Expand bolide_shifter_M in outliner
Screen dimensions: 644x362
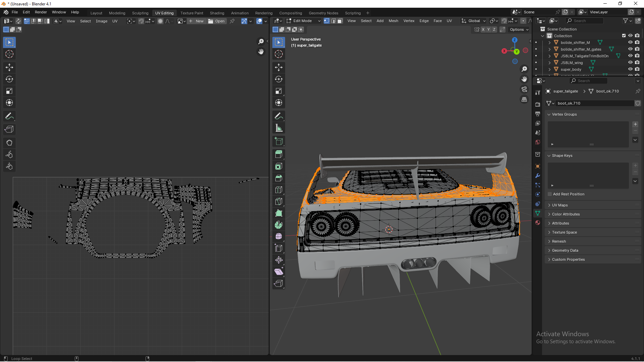pos(549,43)
